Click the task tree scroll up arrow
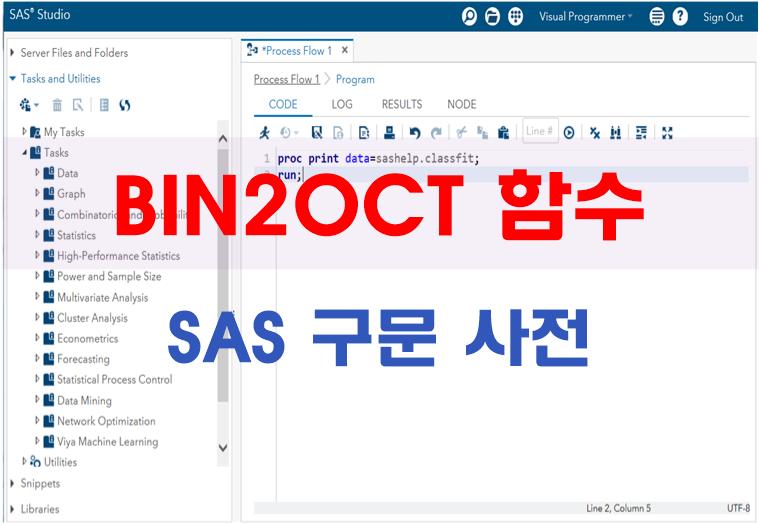Viewport: 759px width, 524px height. pos(223,139)
